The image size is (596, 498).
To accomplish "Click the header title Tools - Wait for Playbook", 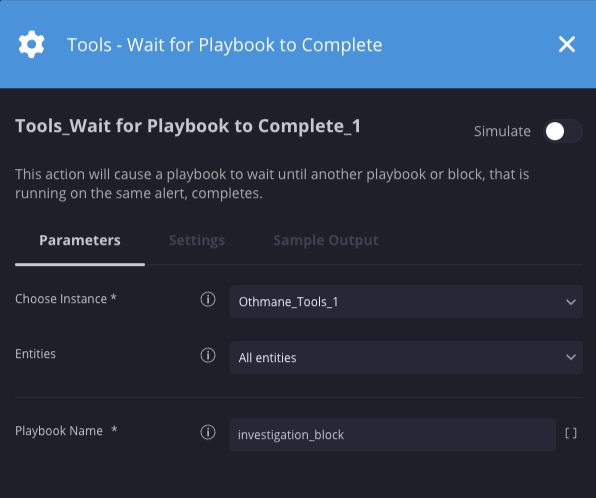I will pos(225,45).
